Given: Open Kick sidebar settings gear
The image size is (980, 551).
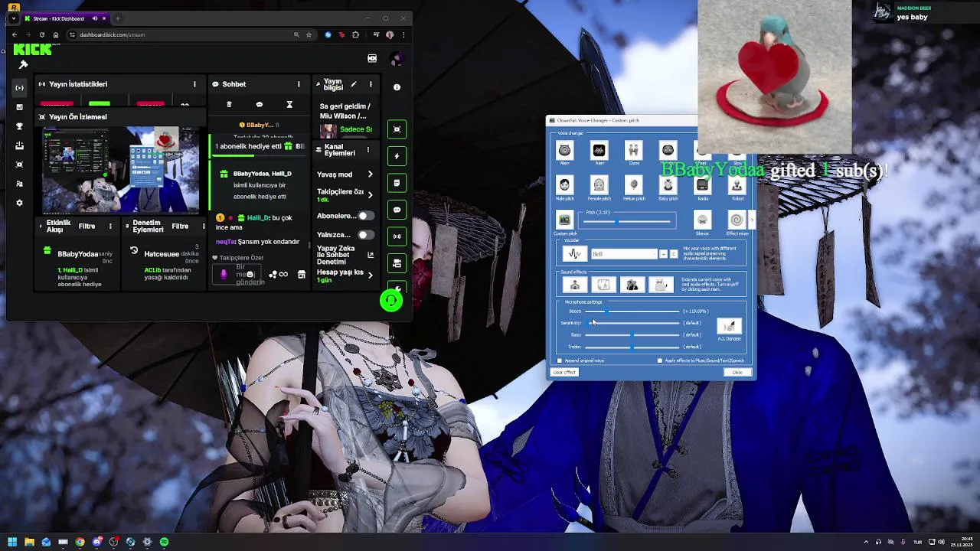Looking at the screenshot, I should pyautogui.click(x=19, y=203).
